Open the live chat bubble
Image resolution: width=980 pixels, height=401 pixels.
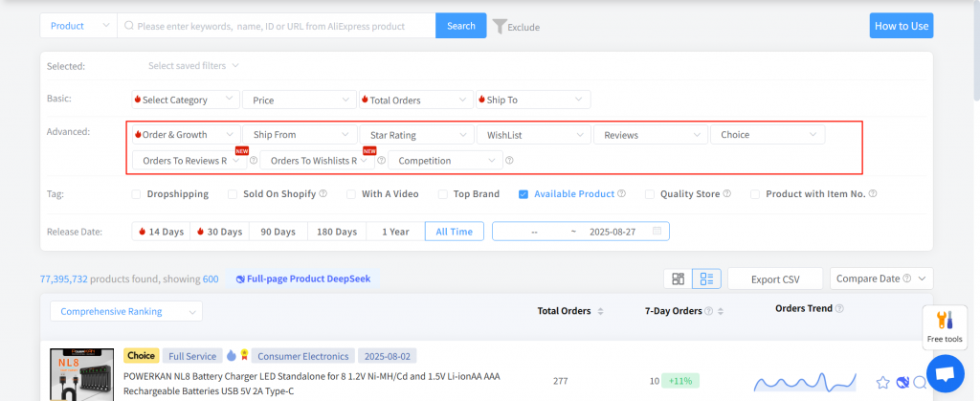[x=946, y=373]
